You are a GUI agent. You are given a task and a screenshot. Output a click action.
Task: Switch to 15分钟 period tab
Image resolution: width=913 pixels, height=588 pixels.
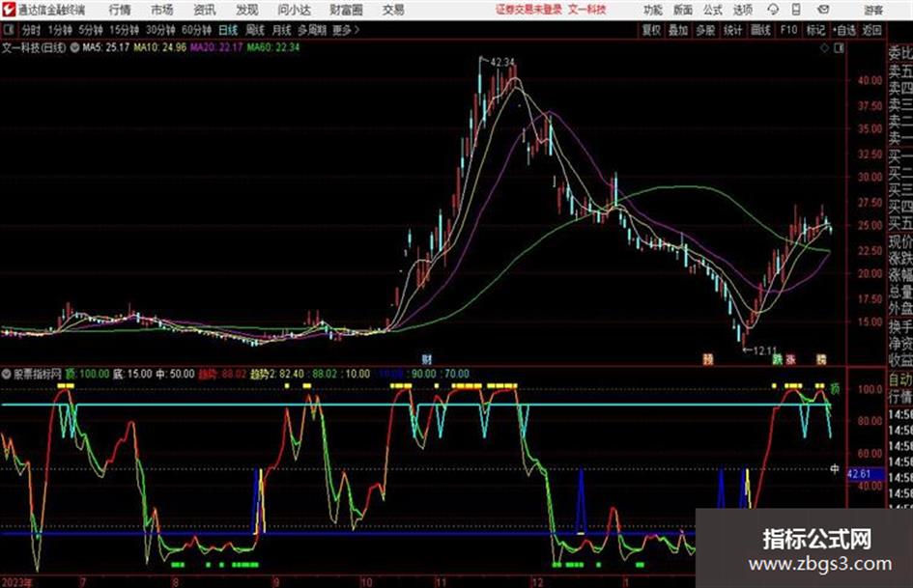124,30
